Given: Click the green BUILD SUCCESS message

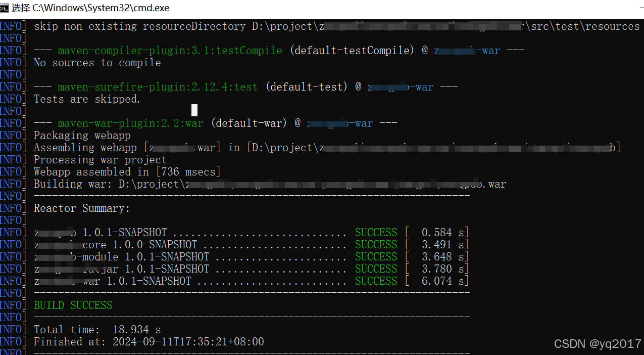Looking at the screenshot, I should 72,305.
